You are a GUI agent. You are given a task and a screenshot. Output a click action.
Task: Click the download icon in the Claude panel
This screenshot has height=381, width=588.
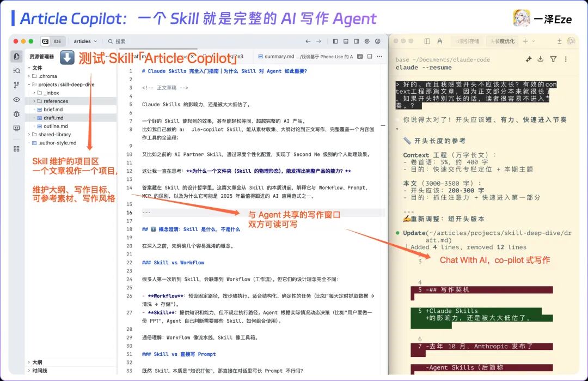point(541,60)
